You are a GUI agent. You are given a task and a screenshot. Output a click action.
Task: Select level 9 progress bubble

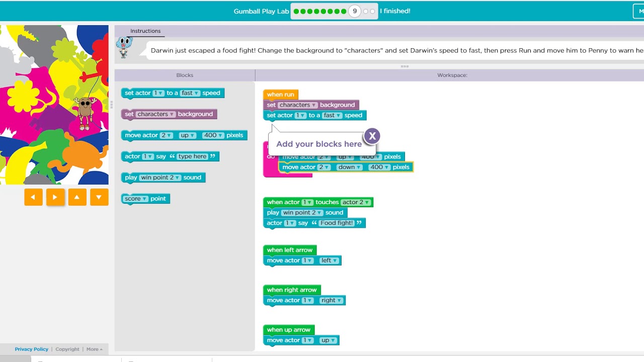[355, 11]
